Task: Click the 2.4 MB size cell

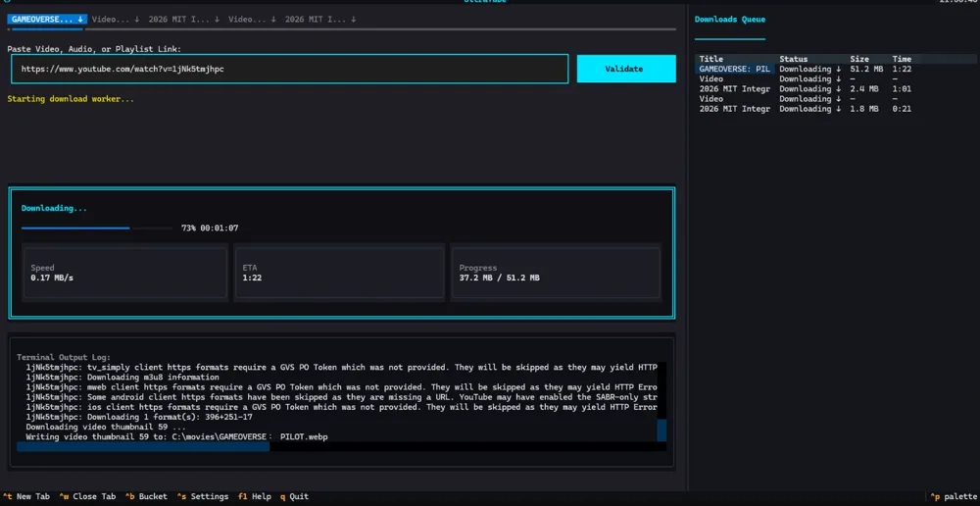Action: pyautogui.click(x=863, y=89)
